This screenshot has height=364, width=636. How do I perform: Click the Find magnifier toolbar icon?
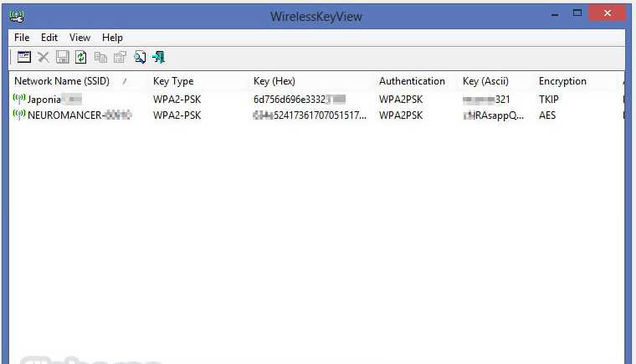[140, 57]
